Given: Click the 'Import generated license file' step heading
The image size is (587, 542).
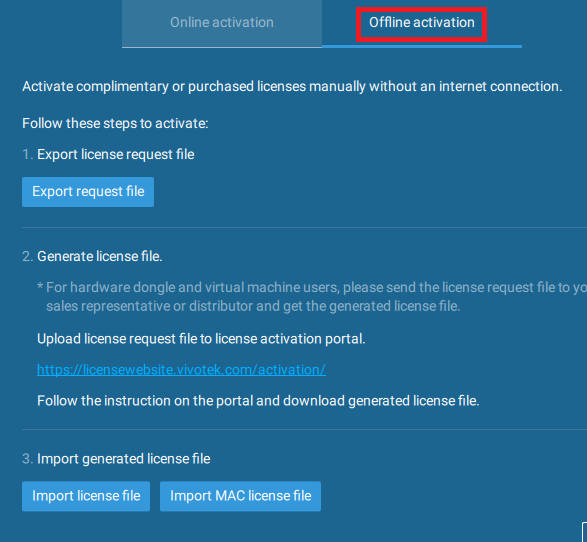Looking at the screenshot, I should pyautogui.click(x=124, y=459).
